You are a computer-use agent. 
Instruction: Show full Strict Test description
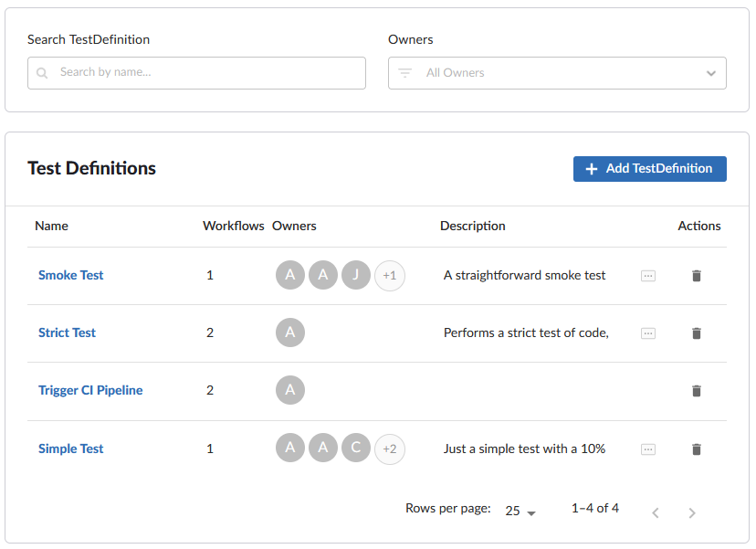click(x=648, y=333)
